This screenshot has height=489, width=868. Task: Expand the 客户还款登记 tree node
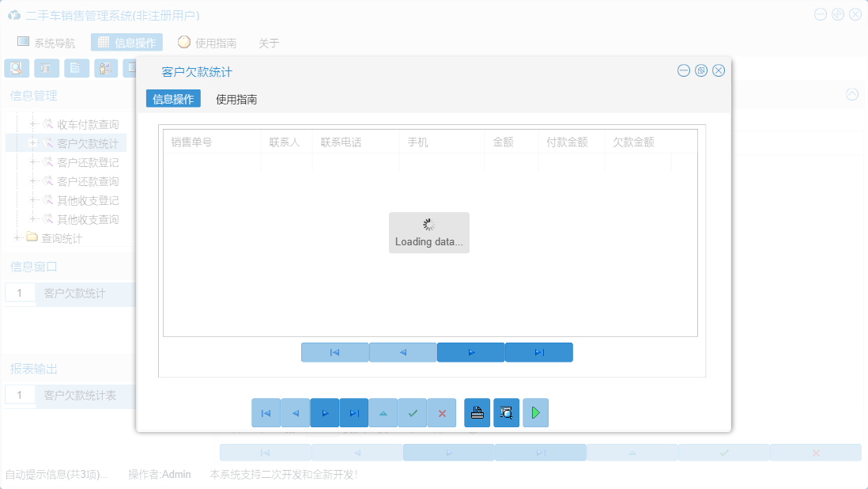pos(32,162)
